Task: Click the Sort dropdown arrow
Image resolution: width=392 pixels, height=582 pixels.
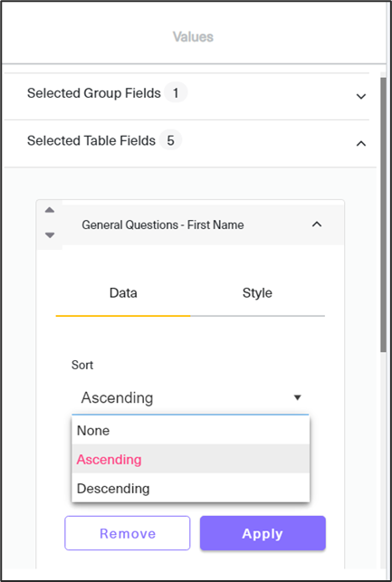Action: tap(297, 398)
